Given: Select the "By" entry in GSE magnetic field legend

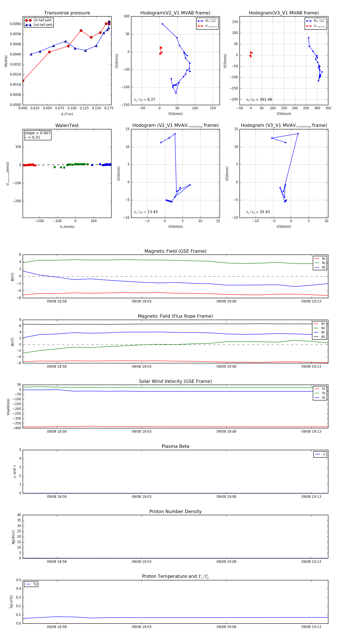Looking at the screenshot, I should (320, 263).
